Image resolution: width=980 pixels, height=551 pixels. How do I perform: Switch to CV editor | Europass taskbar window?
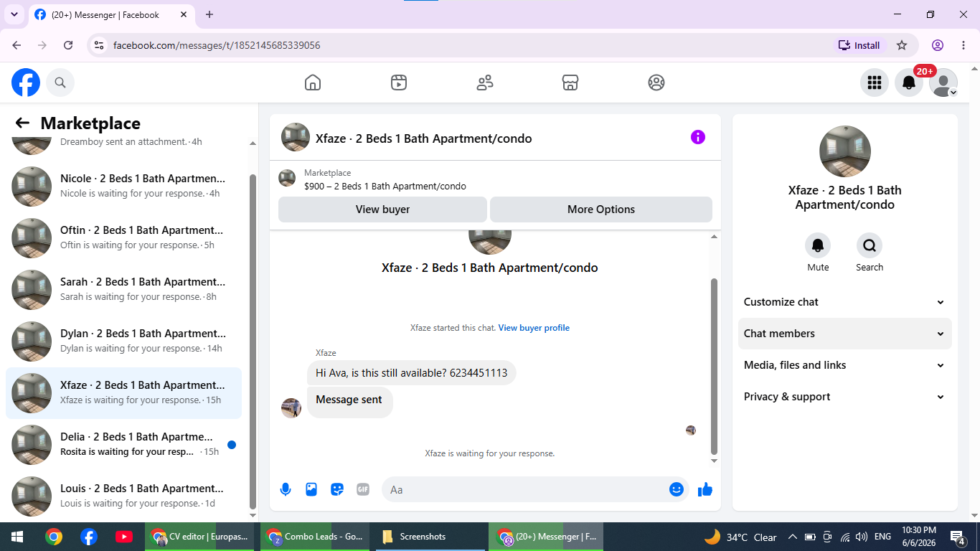[x=199, y=537]
